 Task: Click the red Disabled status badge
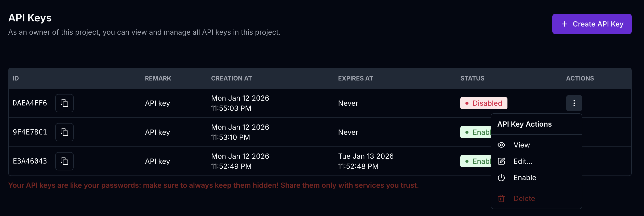pyautogui.click(x=484, y=103)
